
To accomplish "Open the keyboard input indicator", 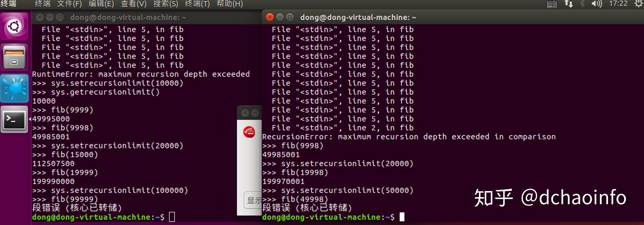I will click(x=552, y=4).
